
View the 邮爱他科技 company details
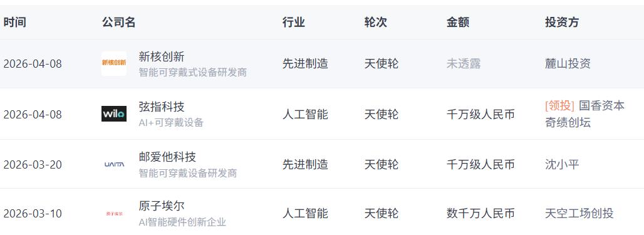[x=167, y=157]
